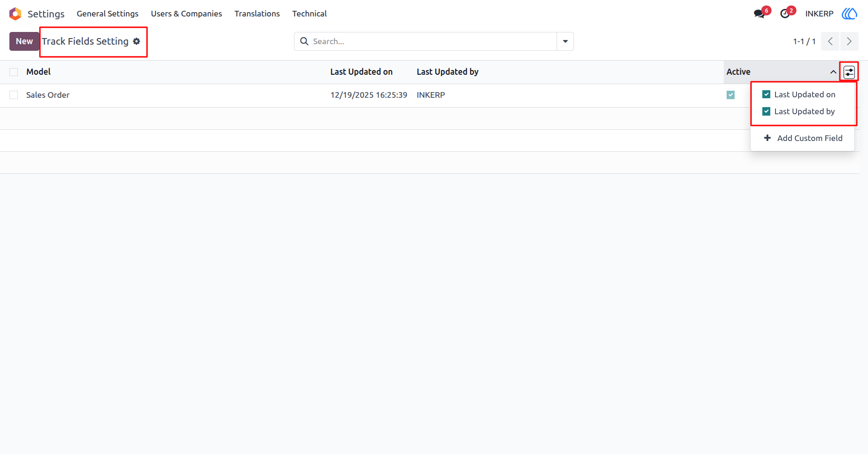Click the blue avatar logo at top right

tap(849, 14)
